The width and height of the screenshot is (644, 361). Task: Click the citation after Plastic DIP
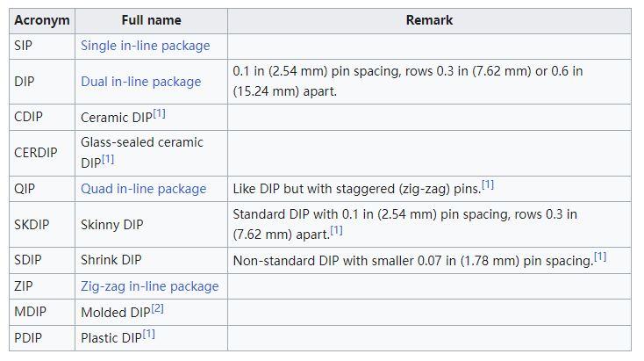coord(148,334)
